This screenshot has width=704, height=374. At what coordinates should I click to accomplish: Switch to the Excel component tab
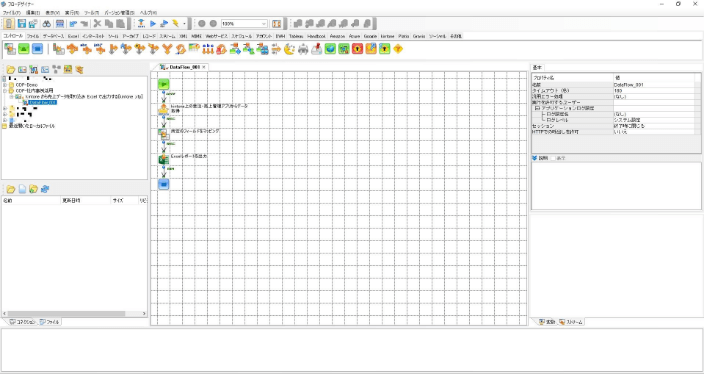pos(74,36)
